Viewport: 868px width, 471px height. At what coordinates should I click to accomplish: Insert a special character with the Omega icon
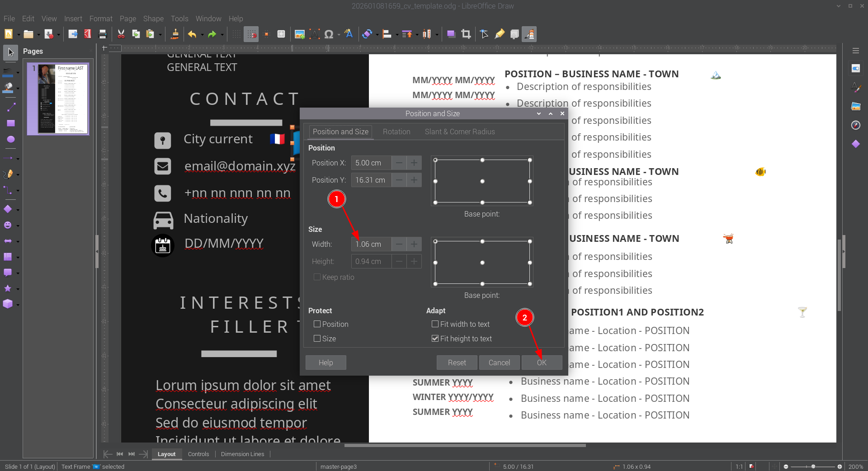click(x=329, y=34)
